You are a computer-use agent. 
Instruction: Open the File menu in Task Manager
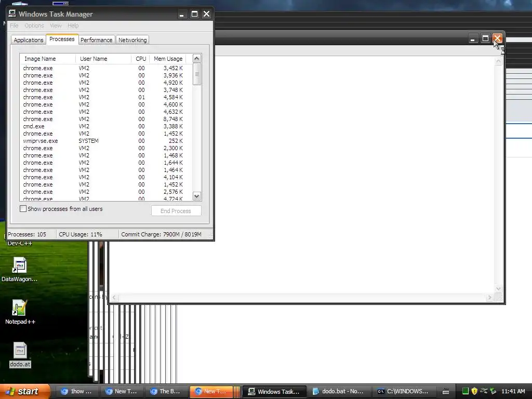click(x=14, y=25)
